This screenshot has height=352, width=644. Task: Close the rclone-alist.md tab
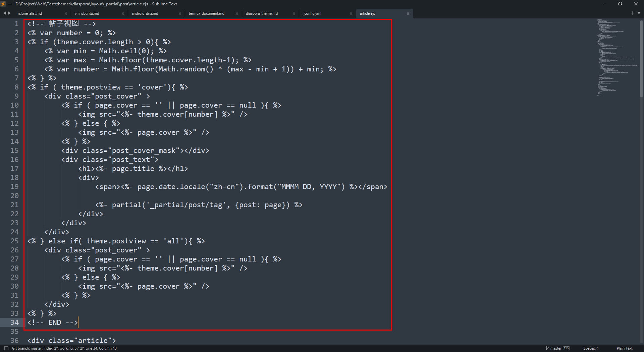coord(66,14)
